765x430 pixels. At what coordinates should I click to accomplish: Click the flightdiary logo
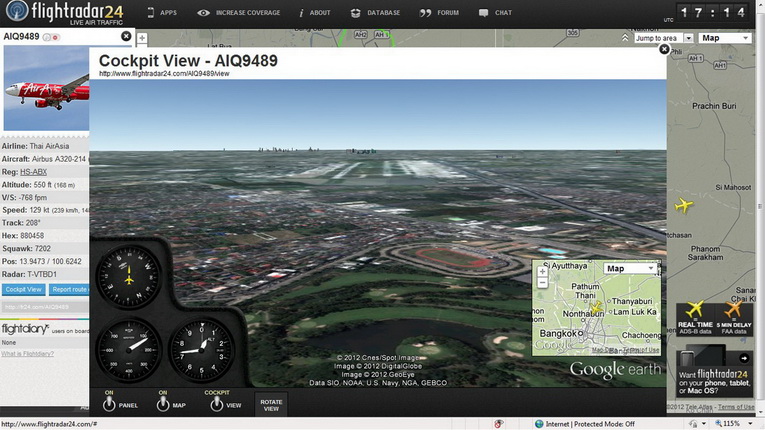pos(25,328)
